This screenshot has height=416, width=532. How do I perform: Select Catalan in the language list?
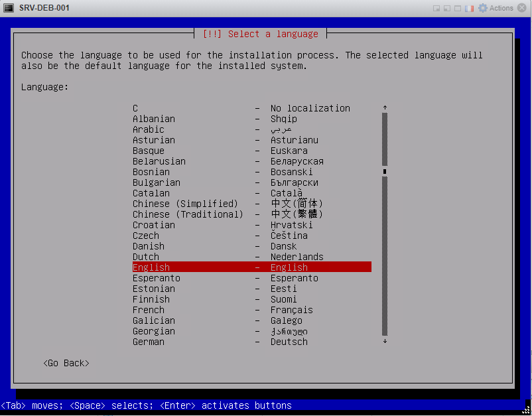click(252, 193)
